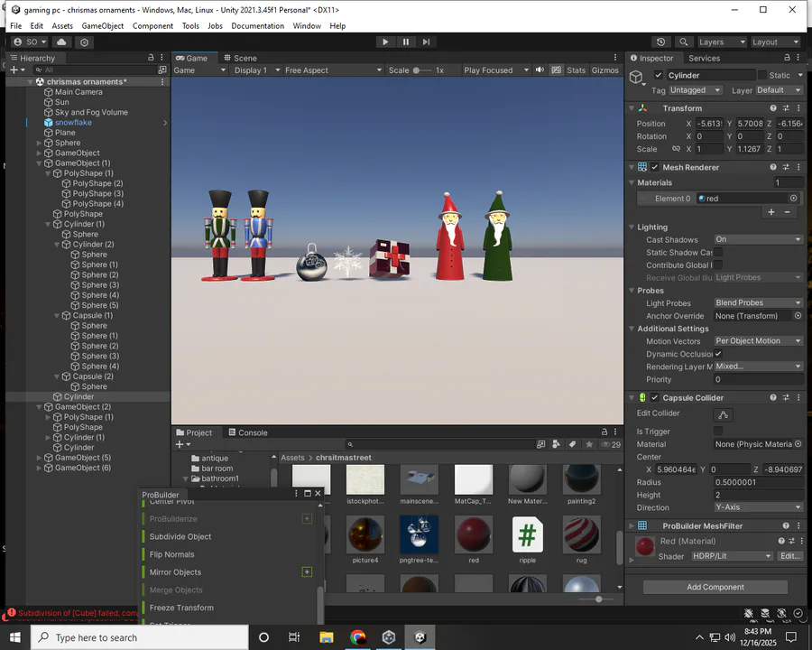Toggle the Static checkbox
Image resolution: width=812 pixels, height=650 pixels.
(x=761, y=75)
